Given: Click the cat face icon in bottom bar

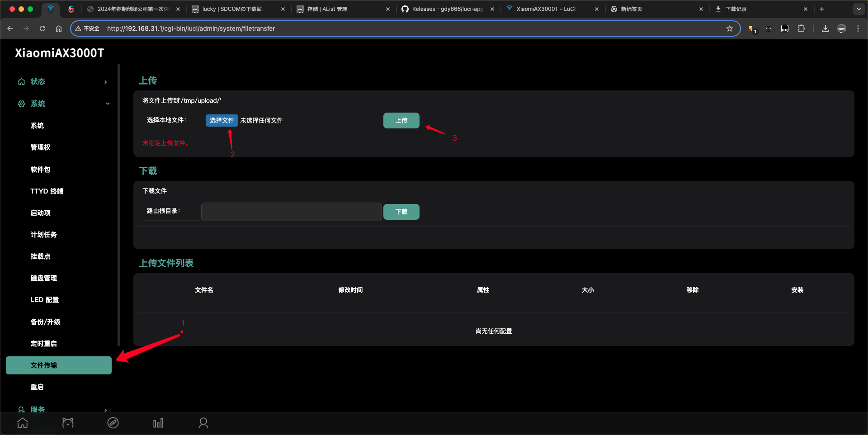Looking at the screenshot, I should point(68,423).
